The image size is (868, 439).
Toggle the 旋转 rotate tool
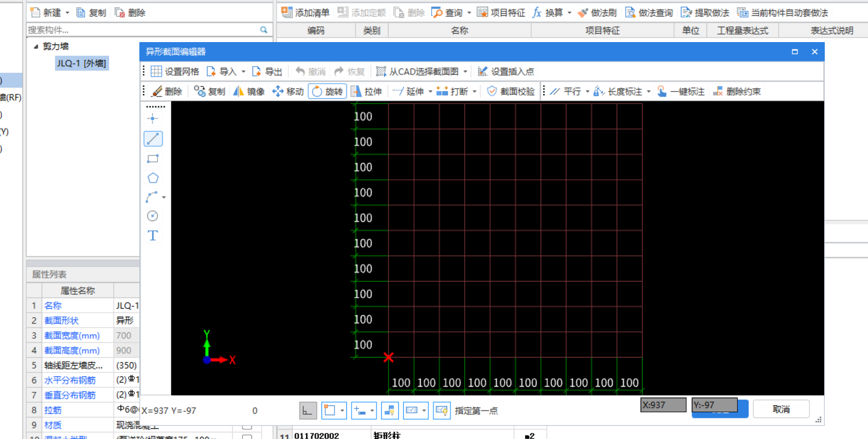327,91
